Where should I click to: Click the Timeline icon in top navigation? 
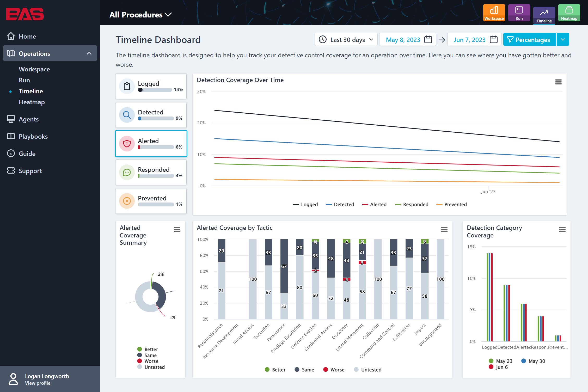543,13
